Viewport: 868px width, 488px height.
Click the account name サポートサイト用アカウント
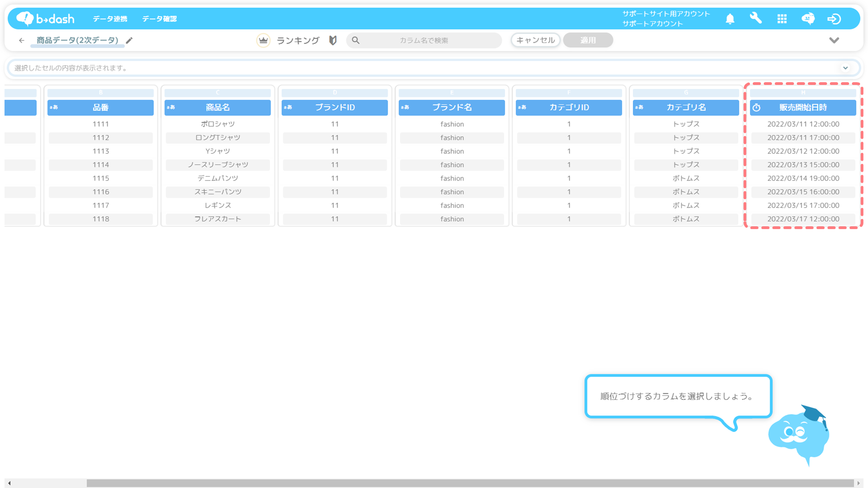click(x=666, y=14)
